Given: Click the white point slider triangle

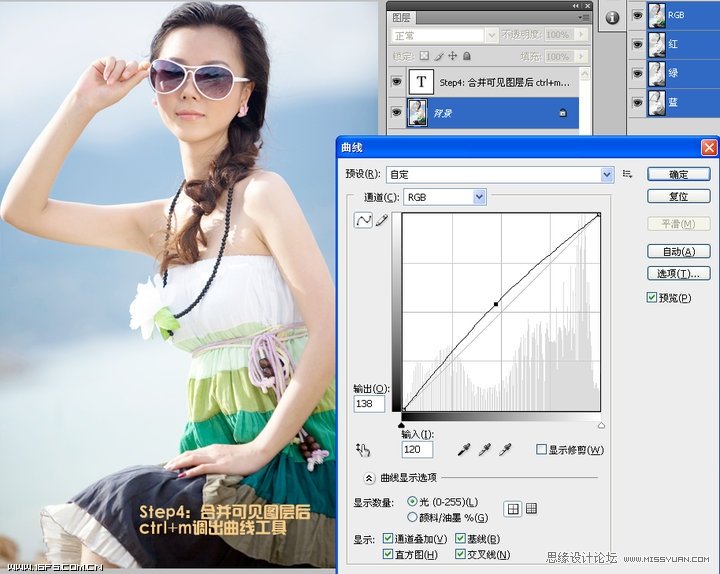Looking at the screenshot, I should point(601,425).
